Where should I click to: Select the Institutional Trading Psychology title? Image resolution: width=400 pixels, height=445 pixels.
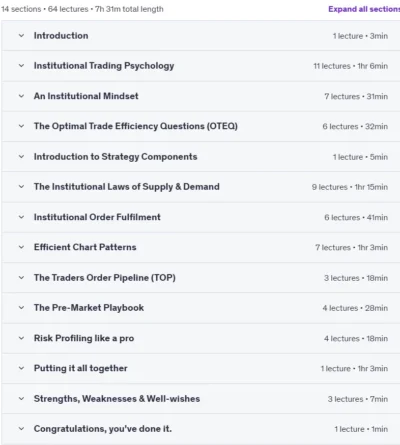[x=104, y=66]
